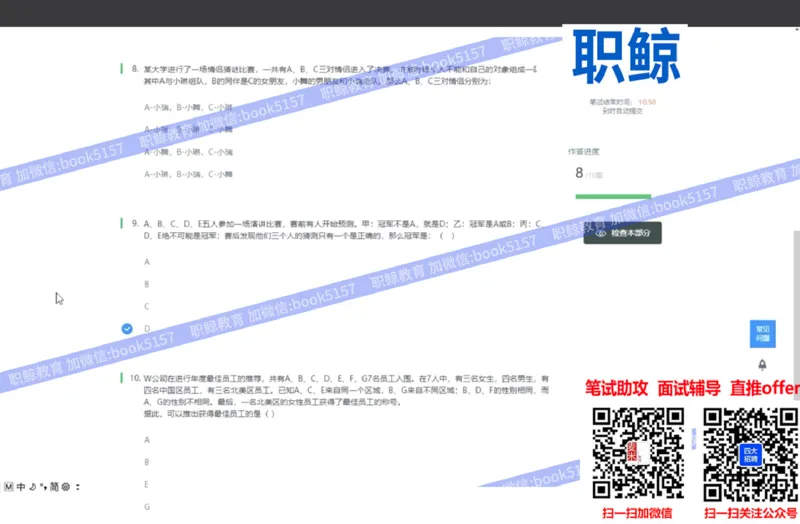Select answer G for question 10
Screen dimensions: 800x524
(x=147, y=507)
